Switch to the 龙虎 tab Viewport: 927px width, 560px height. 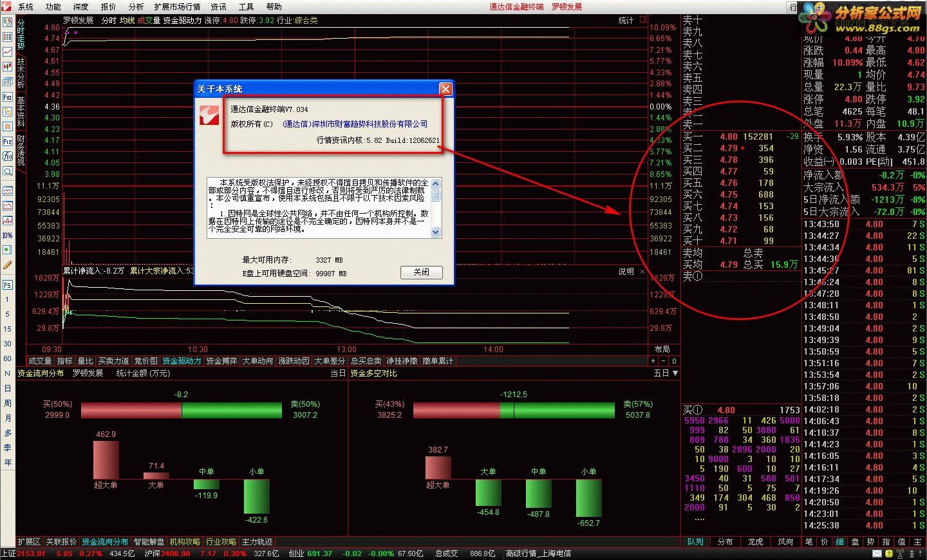[756, 542]
